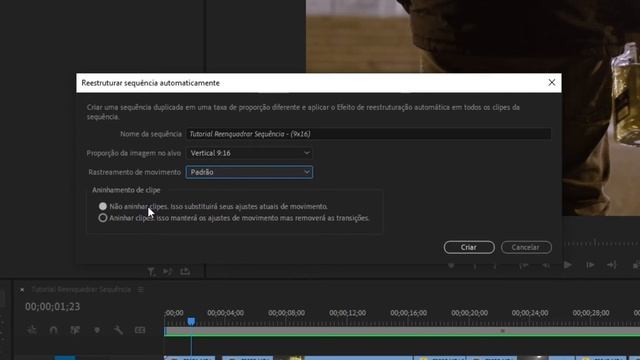Toggle the Snap magnet icon in timeline
The width and height of the screenshot is (640, 360).
pyautogui.click(x=53, y=330)
